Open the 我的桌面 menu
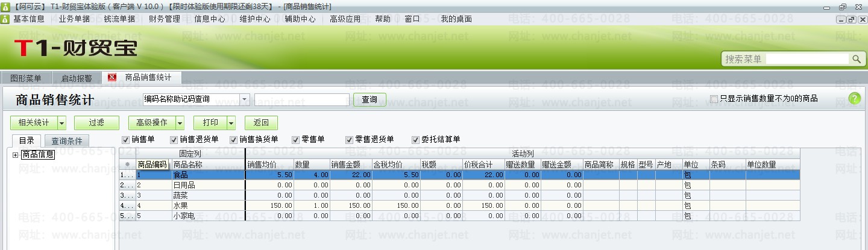 [456, 19]
